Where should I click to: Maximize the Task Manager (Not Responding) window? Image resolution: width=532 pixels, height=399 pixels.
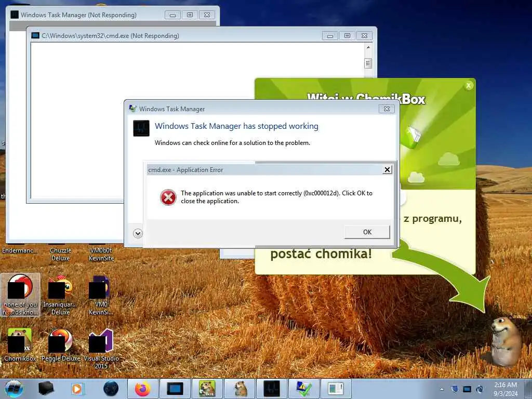coord(190,15)
